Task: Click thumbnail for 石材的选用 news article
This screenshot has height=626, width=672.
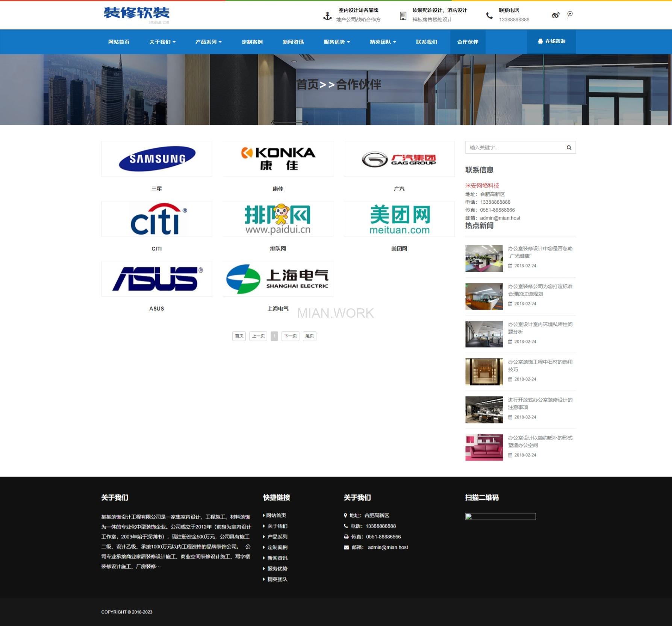Action: [484, 372]
